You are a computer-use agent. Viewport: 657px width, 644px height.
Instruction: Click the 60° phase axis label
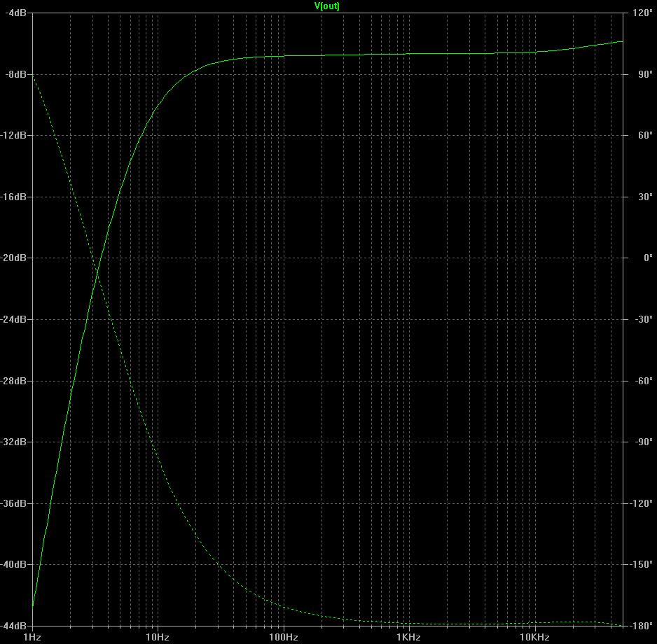(646, 135)
